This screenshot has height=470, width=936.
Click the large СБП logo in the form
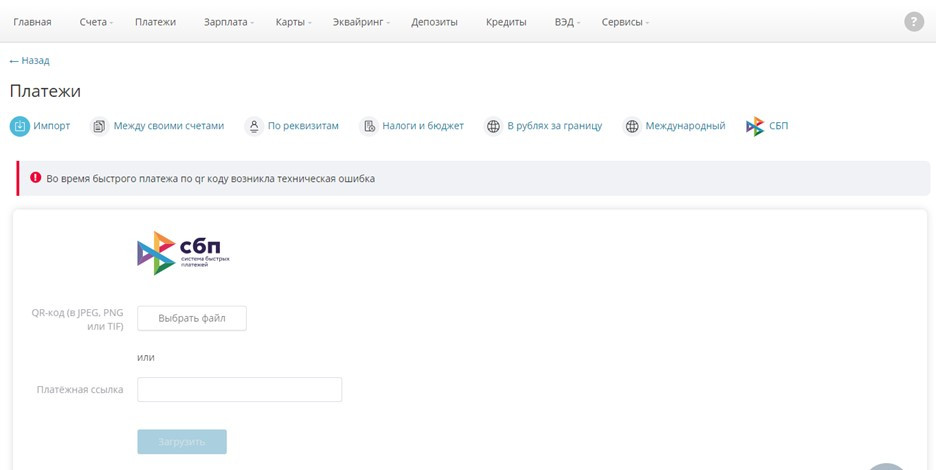pos(183,253)
